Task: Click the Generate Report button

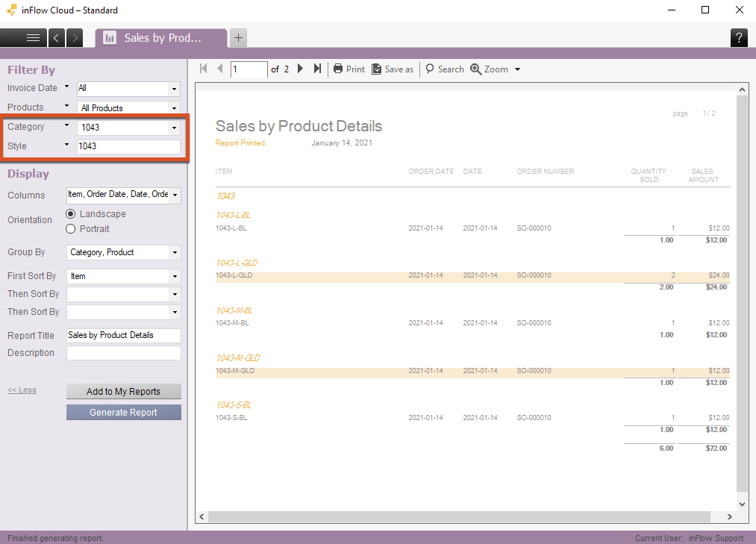Action: coord(123,413)
